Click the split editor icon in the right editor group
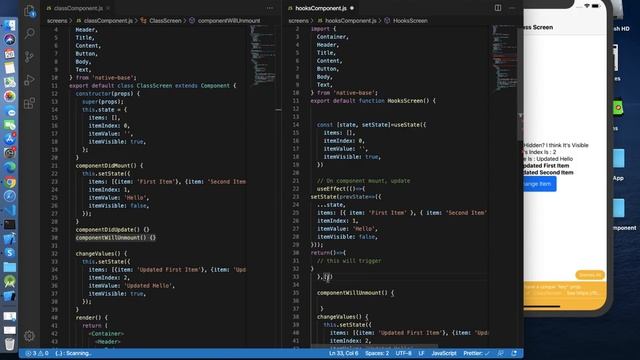 (x=498, y=8)
